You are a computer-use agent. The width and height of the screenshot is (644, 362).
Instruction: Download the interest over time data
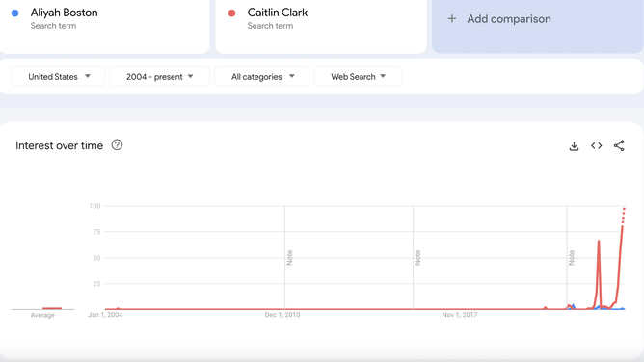[574, 146]
